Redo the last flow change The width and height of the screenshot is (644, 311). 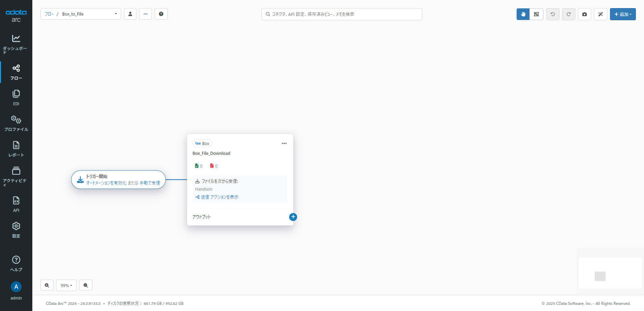[x=569, y=14]
